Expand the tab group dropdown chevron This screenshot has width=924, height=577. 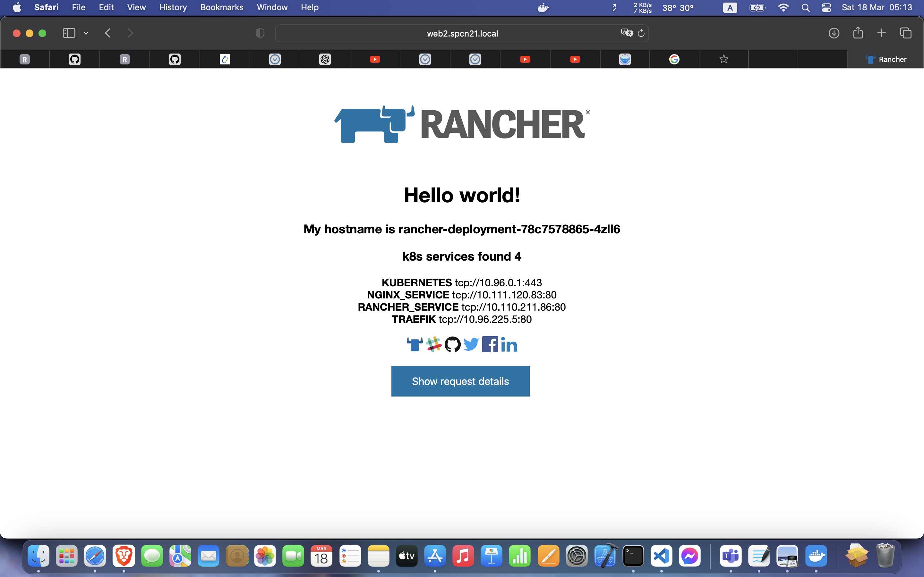click(x=86, y=33)
